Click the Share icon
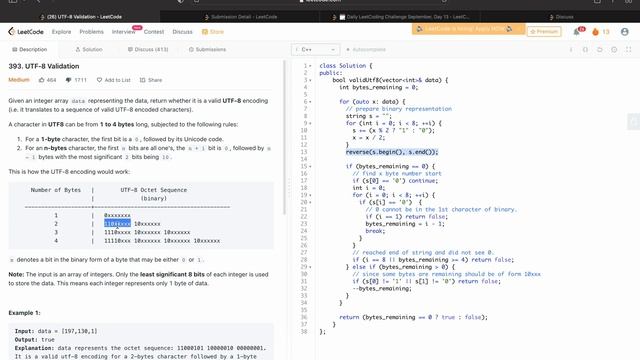Viewport: 640px width, 360px height. tap(142, 80)
